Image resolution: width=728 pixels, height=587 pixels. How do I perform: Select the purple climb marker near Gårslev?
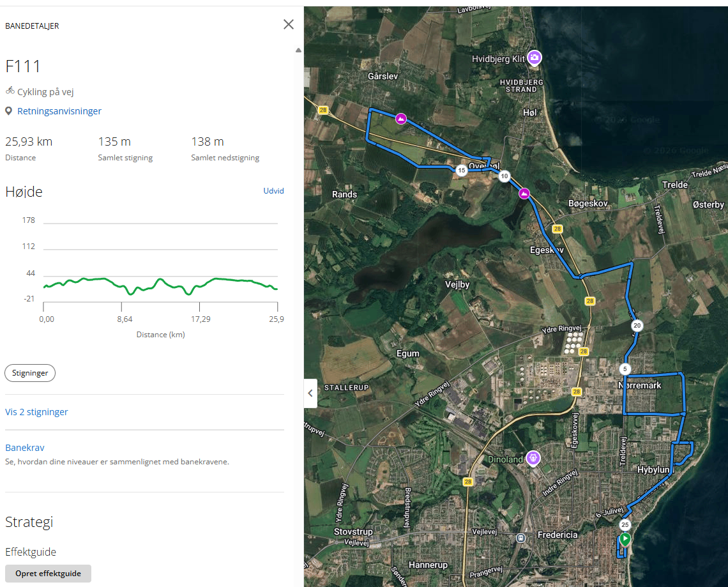point(400,118)
